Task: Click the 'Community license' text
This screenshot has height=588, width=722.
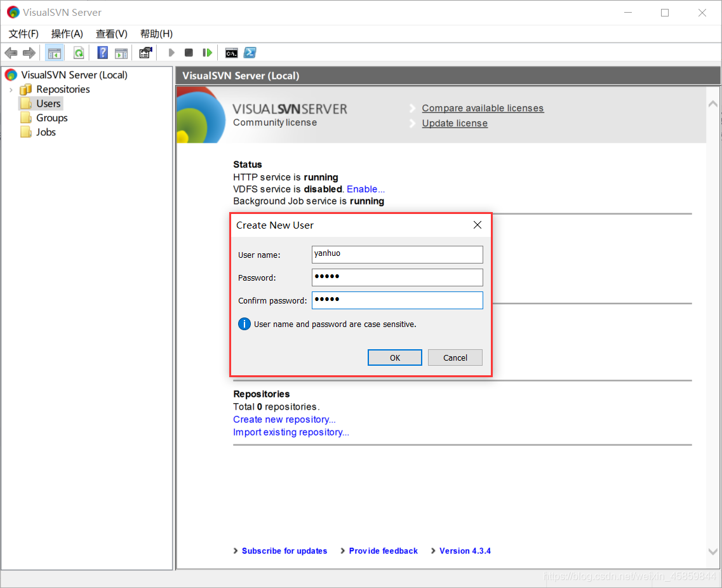Action: (275, 123)
